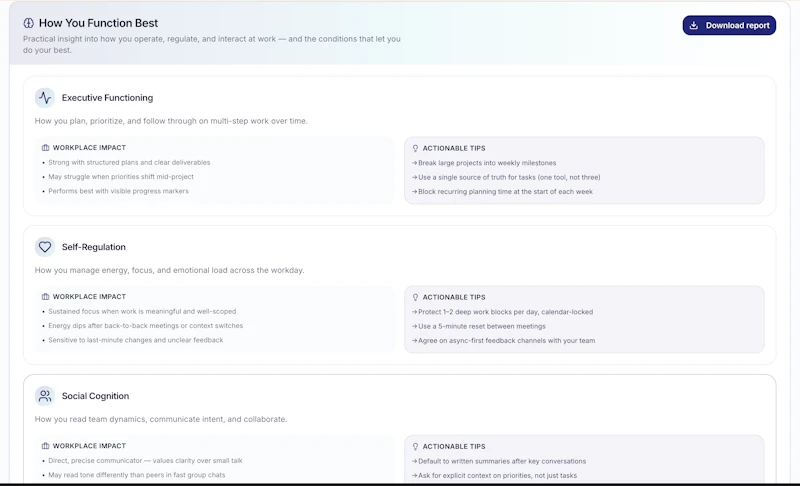
Task: Click 'Sensitive to last-minute changes and unclear feedback'
Action: click(x=136, y=340)
